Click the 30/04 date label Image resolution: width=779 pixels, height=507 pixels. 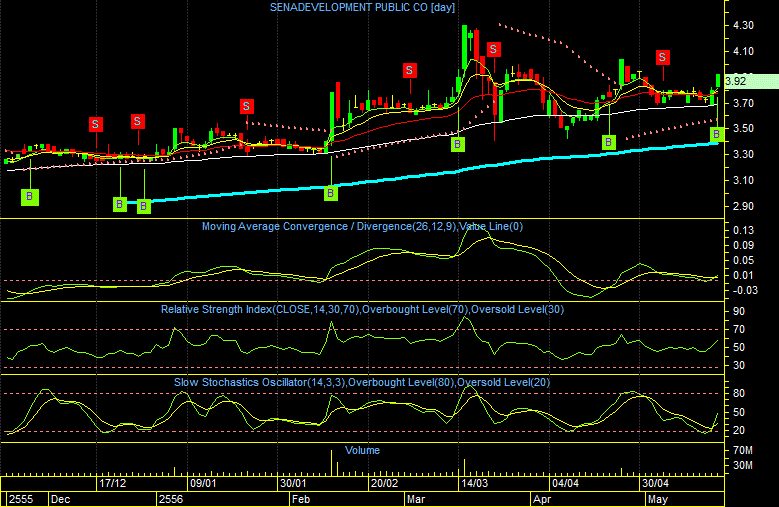click(x=655, y=483)
